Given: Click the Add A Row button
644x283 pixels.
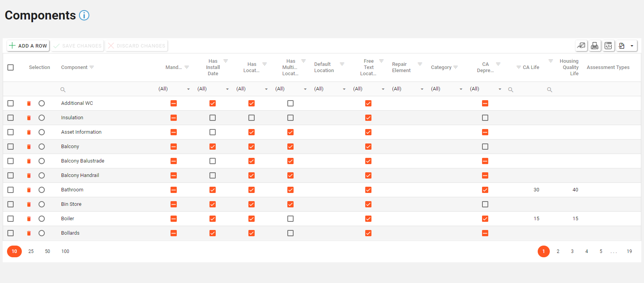Looking at the screenshot, I should coord(28,46).
